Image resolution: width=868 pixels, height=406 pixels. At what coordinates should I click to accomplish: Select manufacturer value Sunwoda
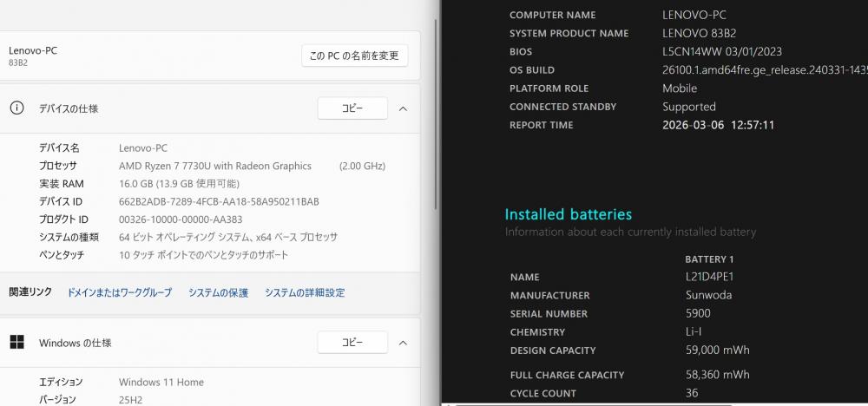click(x=708, y=295)
